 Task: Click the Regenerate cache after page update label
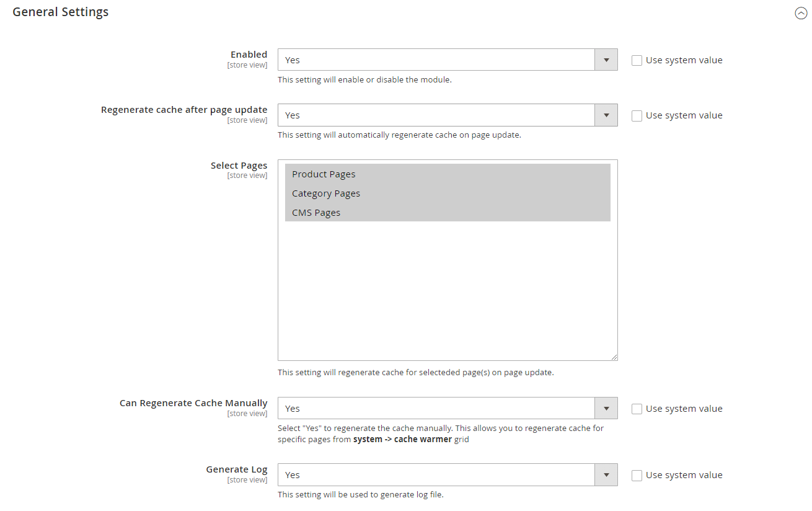click(184, 110)
